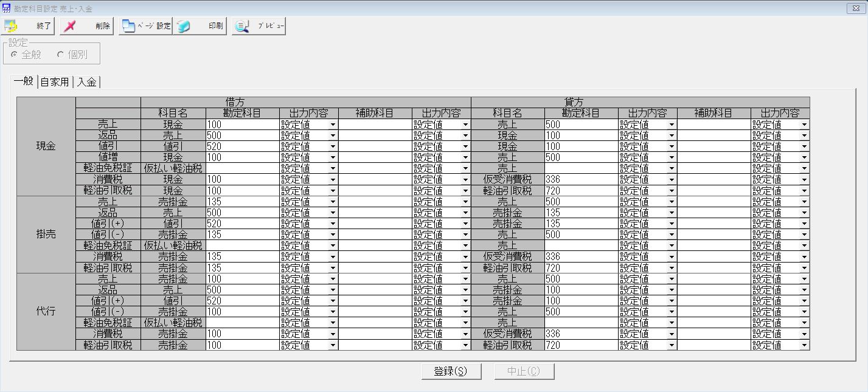Click the 印刷 (Print) toolbar icon
The width and height of the screenshot is (868, 392).
tap(184, 26)
